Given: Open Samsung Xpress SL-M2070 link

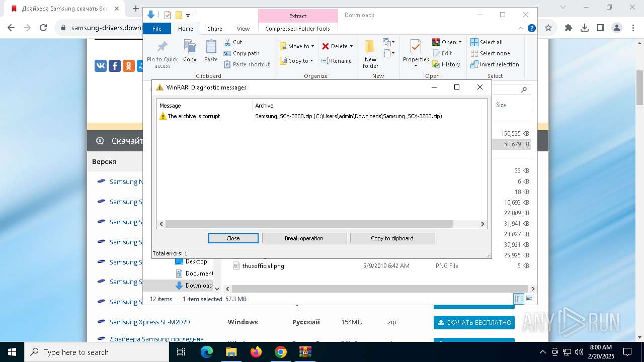Looking at the screenshot, I should click(x=150, y=322).
